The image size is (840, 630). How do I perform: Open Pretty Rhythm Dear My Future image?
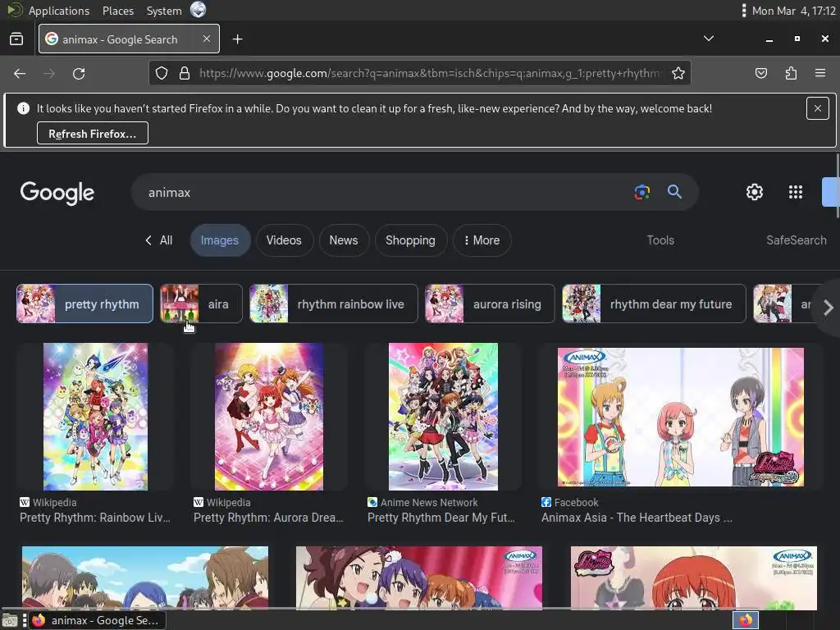pos(443,417)
